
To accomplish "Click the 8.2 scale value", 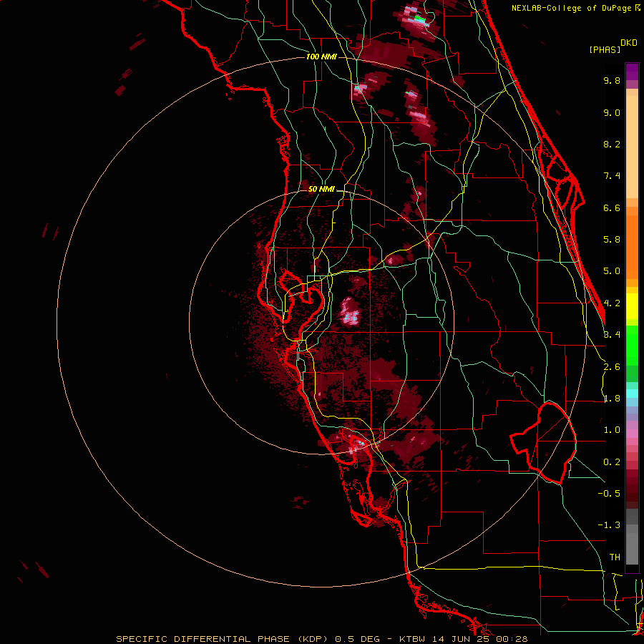I will pos(612,144).
